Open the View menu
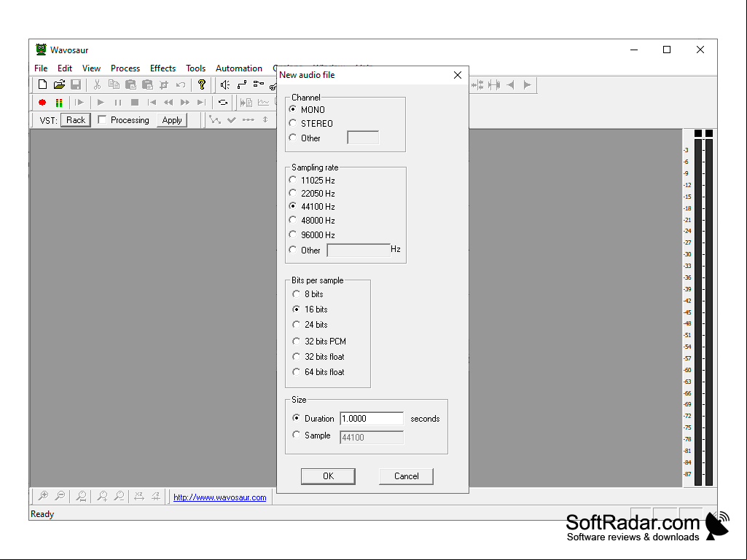This screenshot has height=560, width=747. (x=92, y=68)
